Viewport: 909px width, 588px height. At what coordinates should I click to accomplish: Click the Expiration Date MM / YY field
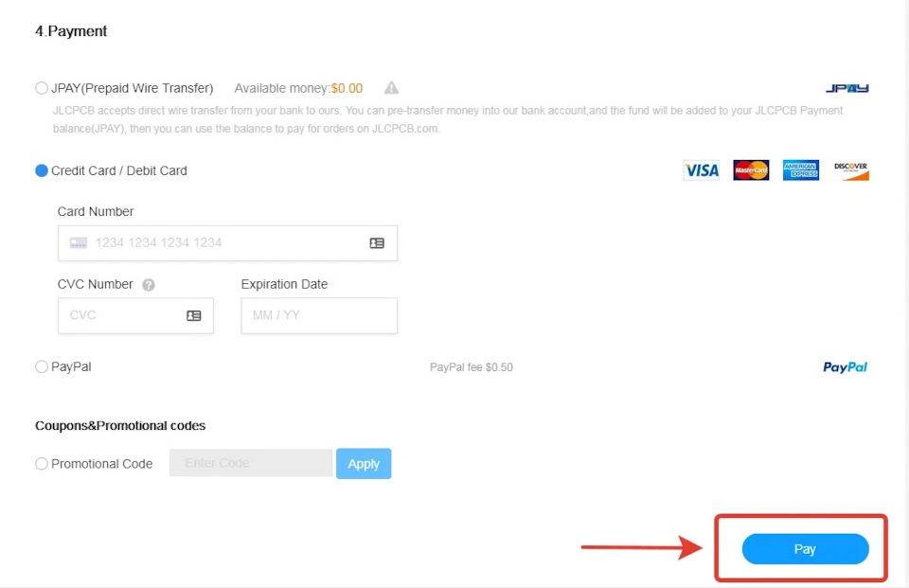(319, 315)
